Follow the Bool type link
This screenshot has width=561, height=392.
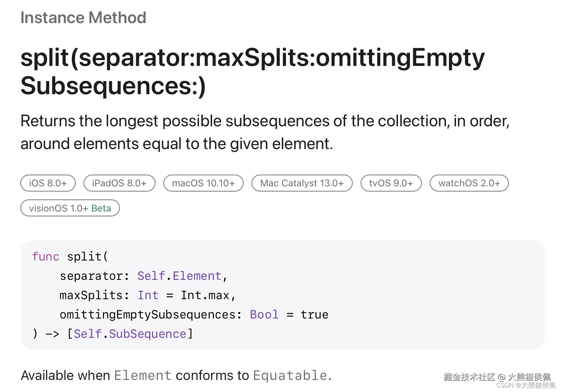tap(264, 315)
